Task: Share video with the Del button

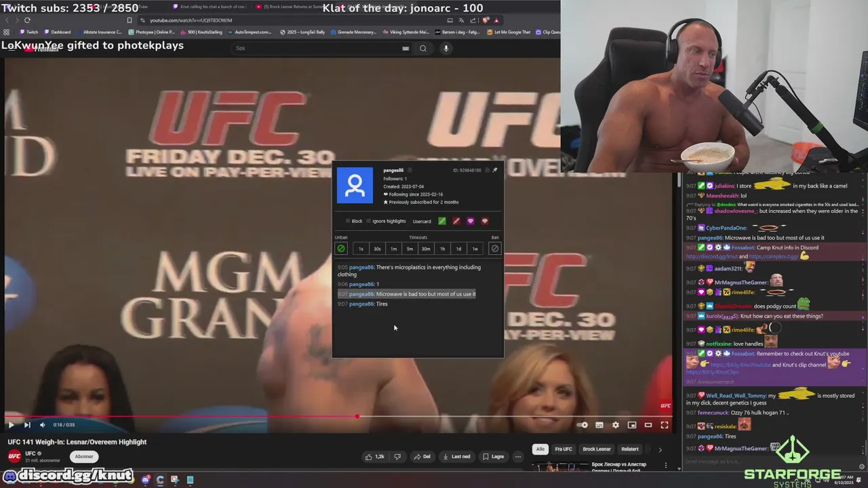Action: pos(422,457)
